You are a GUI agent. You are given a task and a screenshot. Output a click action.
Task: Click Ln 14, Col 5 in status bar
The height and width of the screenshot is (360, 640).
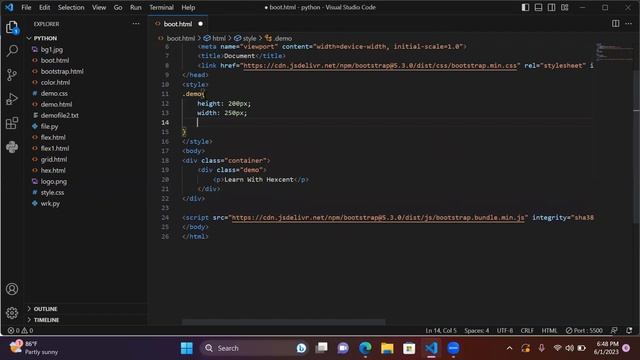click(441, 331)
